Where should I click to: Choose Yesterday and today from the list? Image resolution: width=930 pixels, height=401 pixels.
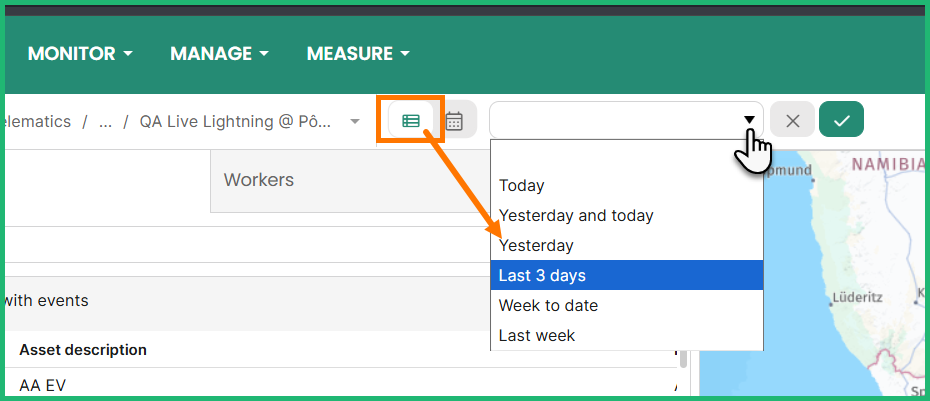576,215
